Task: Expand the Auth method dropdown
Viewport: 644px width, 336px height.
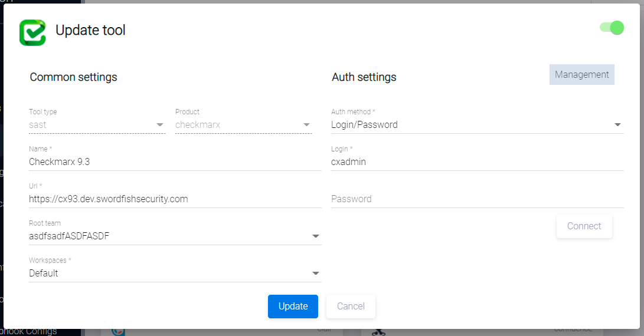Action: click(617, 125)
